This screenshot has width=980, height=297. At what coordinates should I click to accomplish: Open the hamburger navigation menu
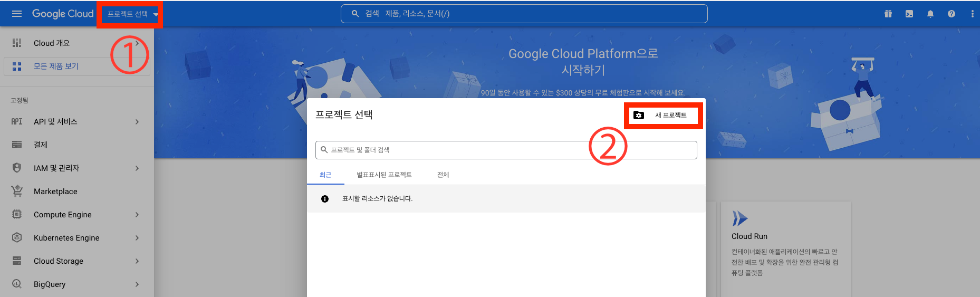[17, 14]
